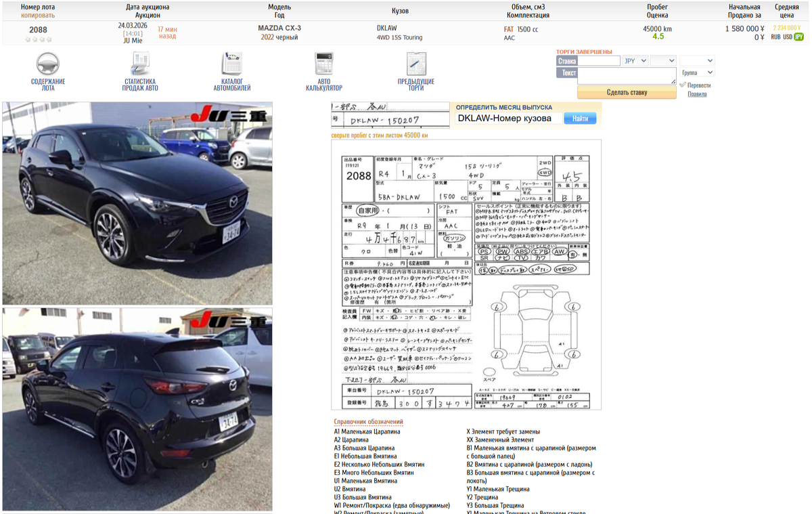
Task: Click the chassis number snippet image DKLAW-150207
Action: 390,115
